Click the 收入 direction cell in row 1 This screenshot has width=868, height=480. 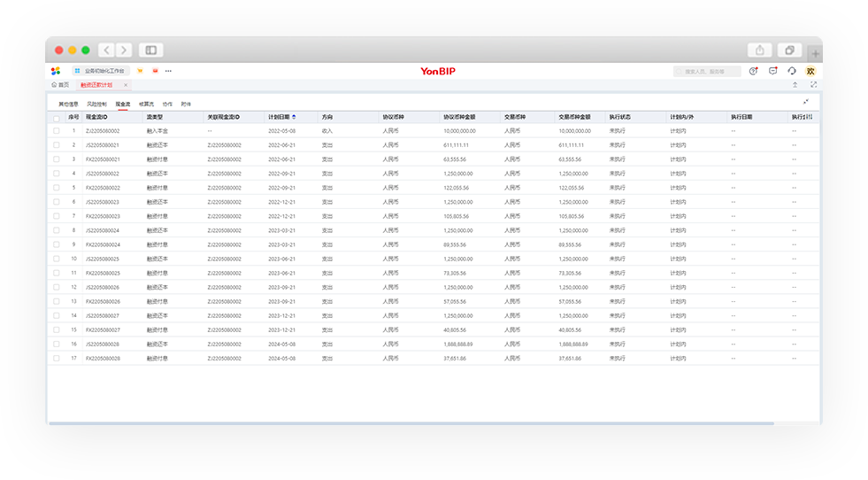[327, 131]
